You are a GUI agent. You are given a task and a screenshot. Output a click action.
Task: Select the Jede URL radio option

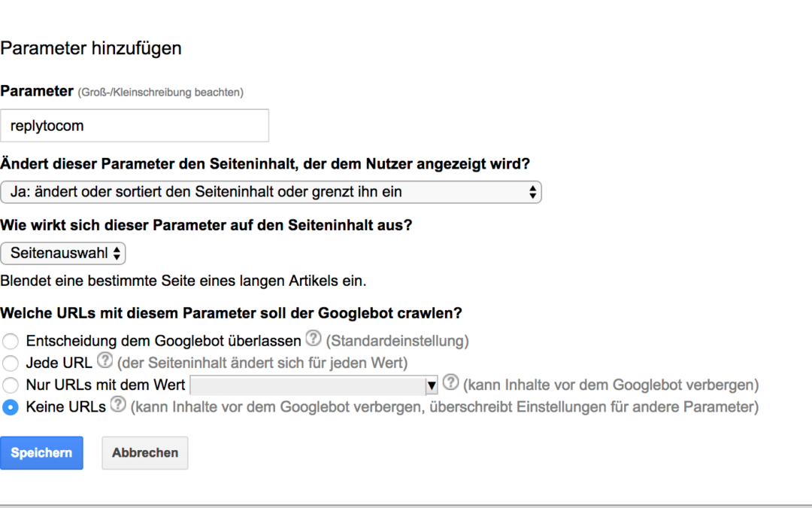(11, 364)
